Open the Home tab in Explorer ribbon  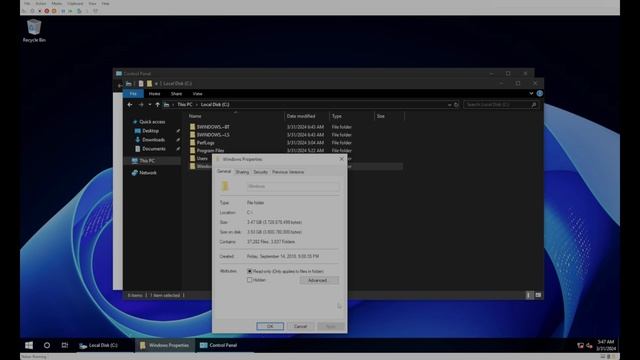point(154,94)
